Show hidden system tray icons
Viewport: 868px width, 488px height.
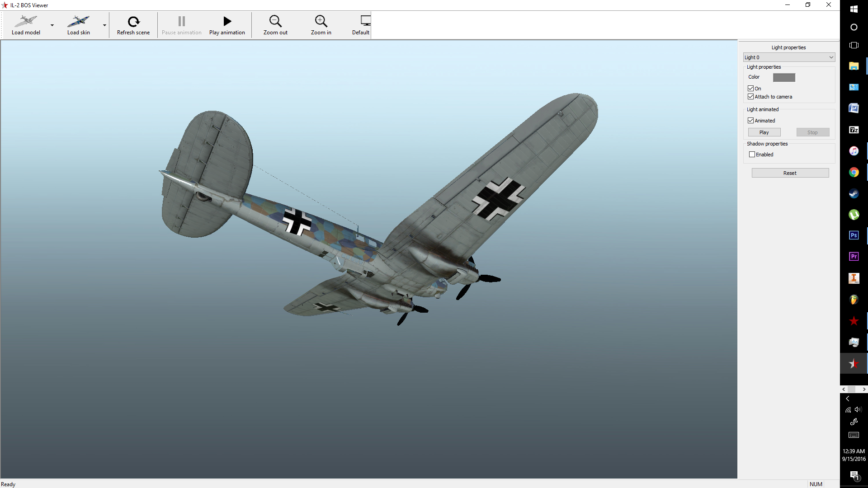[x=848, y=399]
